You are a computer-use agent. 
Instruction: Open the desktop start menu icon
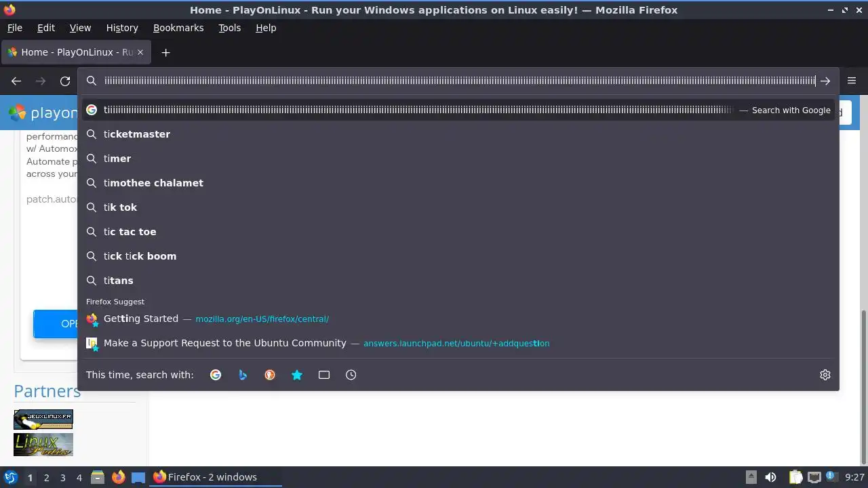10,477
